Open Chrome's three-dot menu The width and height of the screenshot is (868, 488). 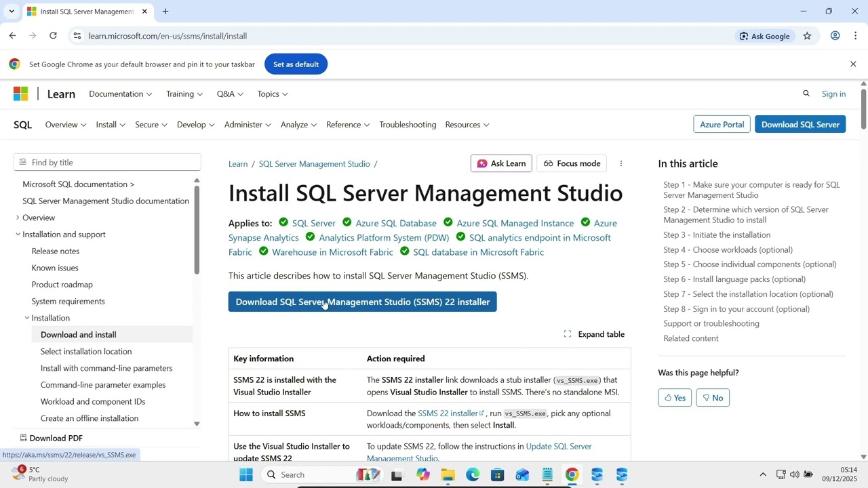tap(856, 36)
